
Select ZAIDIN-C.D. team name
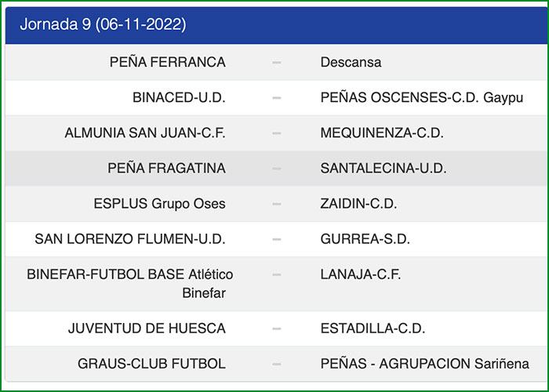[x=358, y=204]
